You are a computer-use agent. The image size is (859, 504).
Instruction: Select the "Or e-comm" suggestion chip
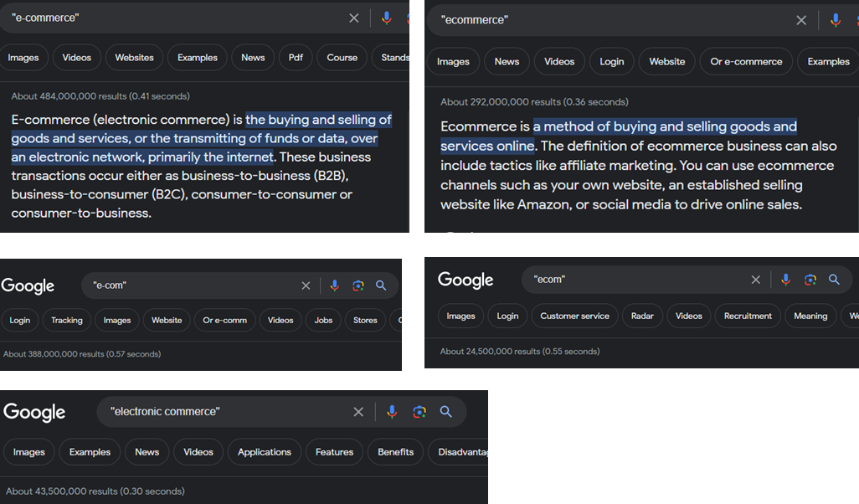point(224,321)
